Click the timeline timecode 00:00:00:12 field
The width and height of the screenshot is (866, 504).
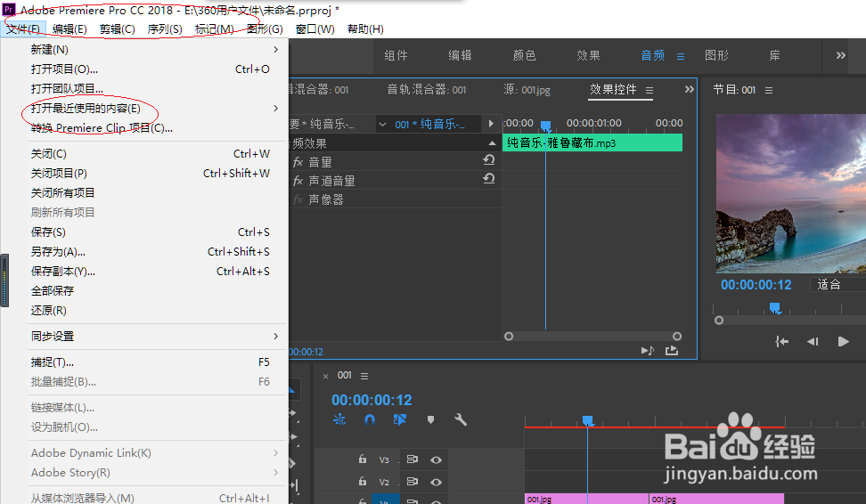(x=372, y=400)
